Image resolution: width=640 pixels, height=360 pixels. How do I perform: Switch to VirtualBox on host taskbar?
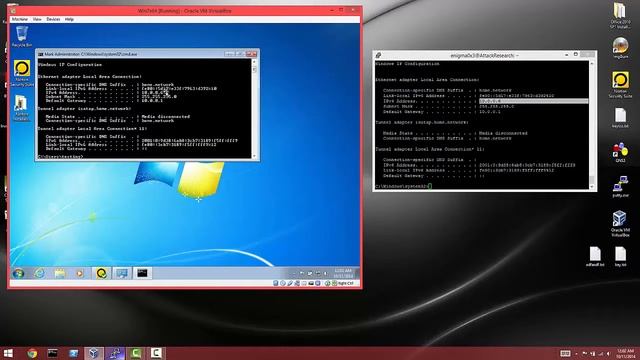(94, 353)
